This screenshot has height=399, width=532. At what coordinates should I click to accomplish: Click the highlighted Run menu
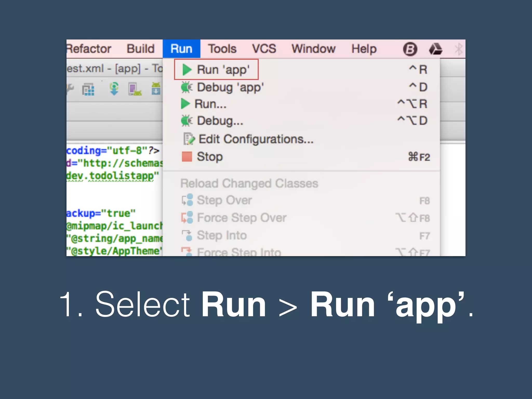(x=181, y=49)
